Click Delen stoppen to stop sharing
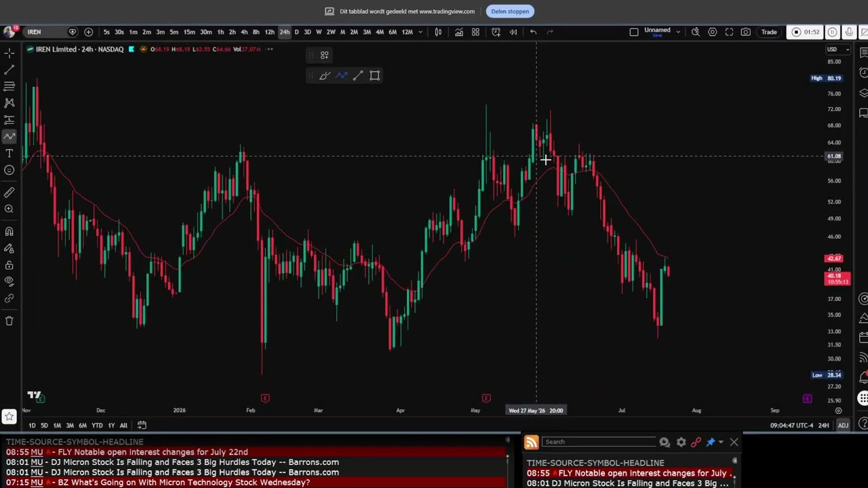This screenshot has height=488, width=868. [x=510, y=11]
